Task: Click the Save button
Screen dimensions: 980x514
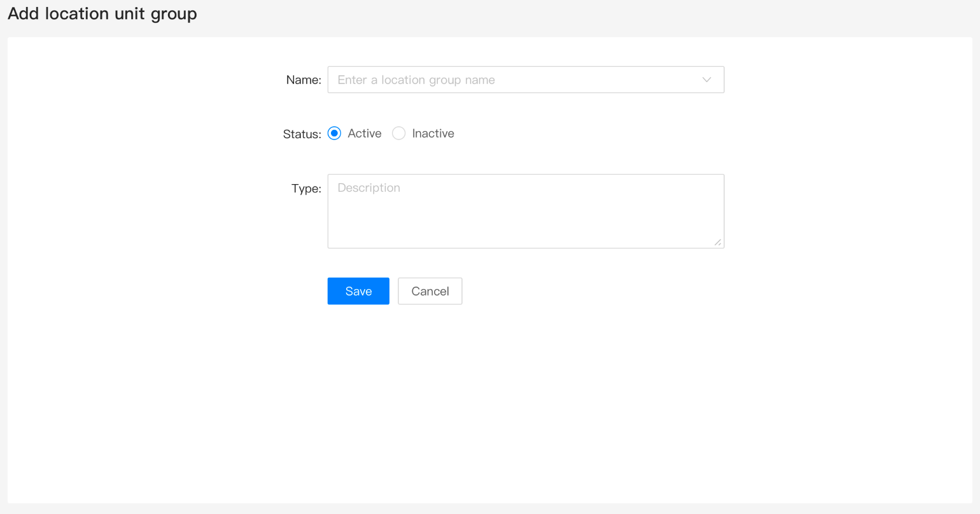Action: pyautogui.click(x=358, y=291)
